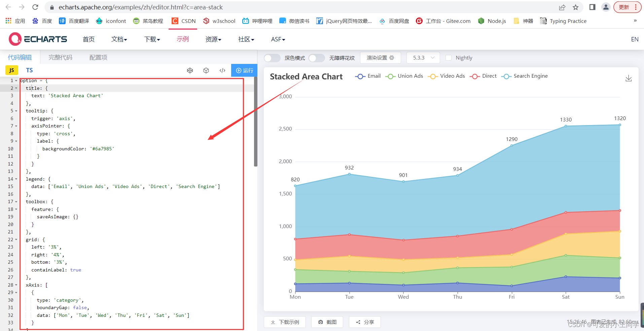
Task: Check the Nightly checkbox
Action: tap(449, 58)
